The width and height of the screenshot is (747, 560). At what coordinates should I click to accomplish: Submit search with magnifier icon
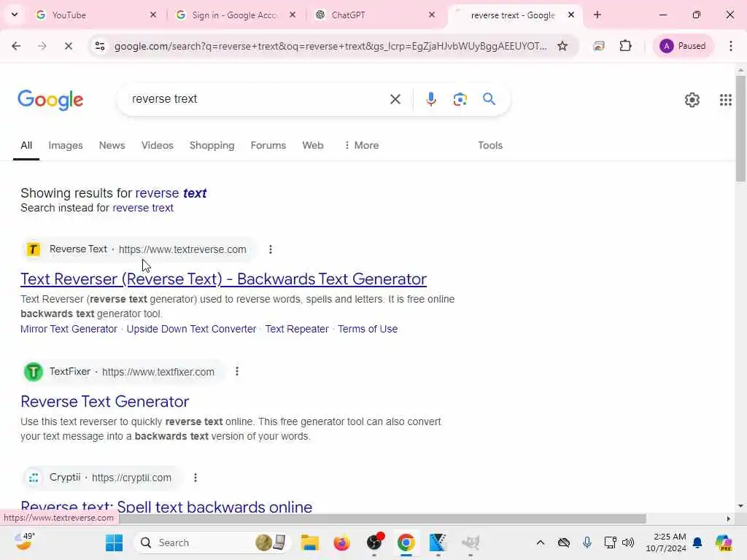tap(489, 99)
